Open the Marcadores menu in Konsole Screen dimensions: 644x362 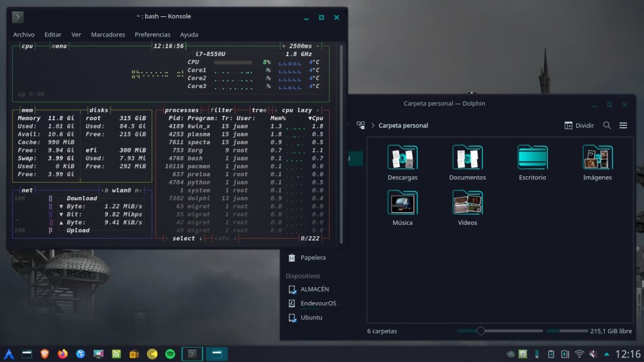coord(108,35)
